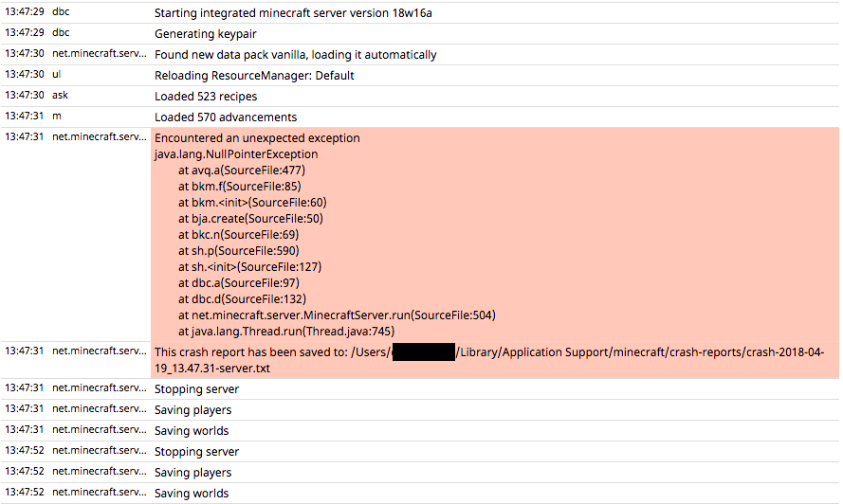The width and height of the screenshot is (843, 504).
Task: Select the java.lang.Thread.run(Thread.java:745) line
Action: coord(285,332)
